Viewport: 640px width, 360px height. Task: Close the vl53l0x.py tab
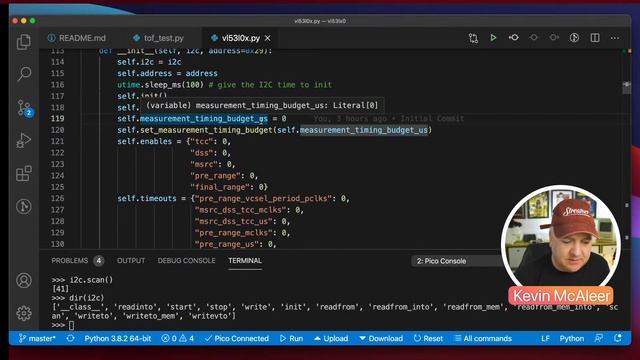coord(267,38)
